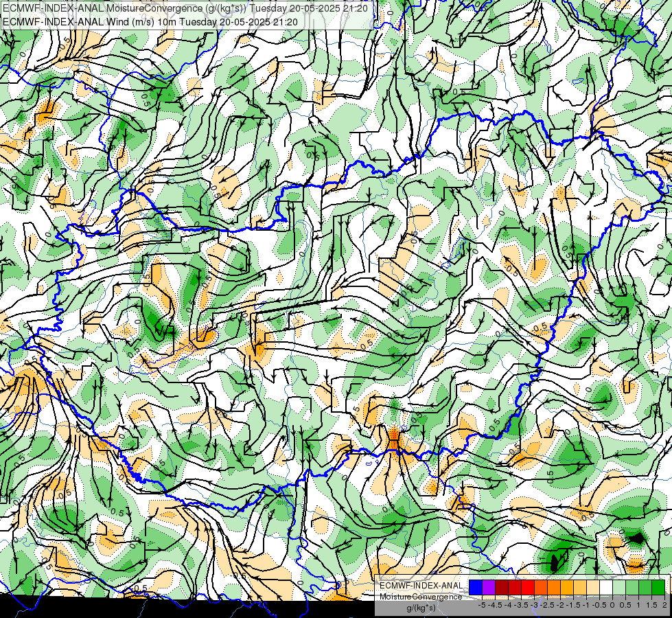Click the purple legend swatch
The width and height of the screenshot is (672, 618).
[x=489, y=587]
